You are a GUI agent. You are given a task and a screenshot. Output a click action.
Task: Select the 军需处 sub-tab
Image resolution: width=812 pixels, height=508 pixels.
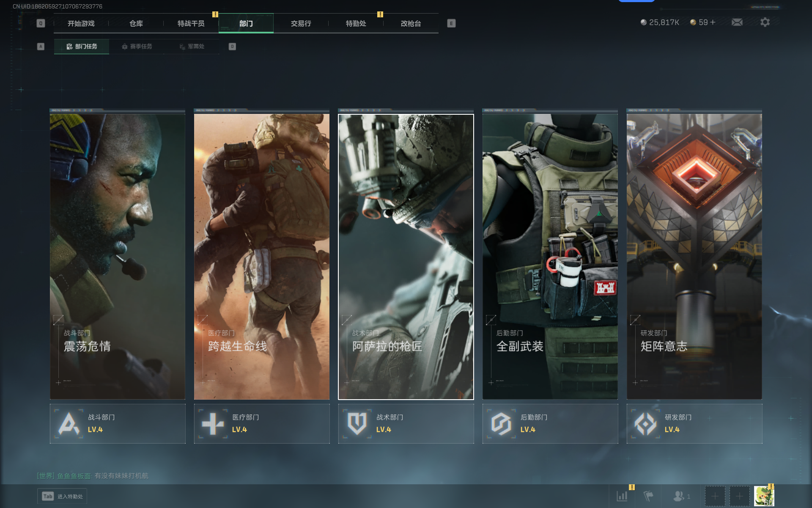[192, 47]
